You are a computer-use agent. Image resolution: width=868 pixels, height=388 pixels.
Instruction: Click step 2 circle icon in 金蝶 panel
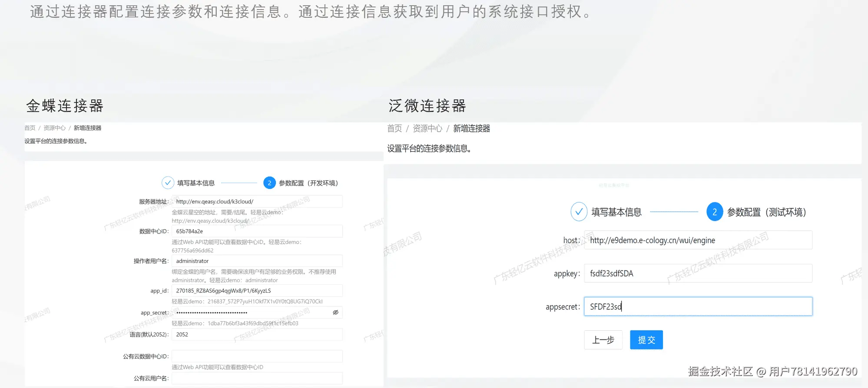[269, 183]
